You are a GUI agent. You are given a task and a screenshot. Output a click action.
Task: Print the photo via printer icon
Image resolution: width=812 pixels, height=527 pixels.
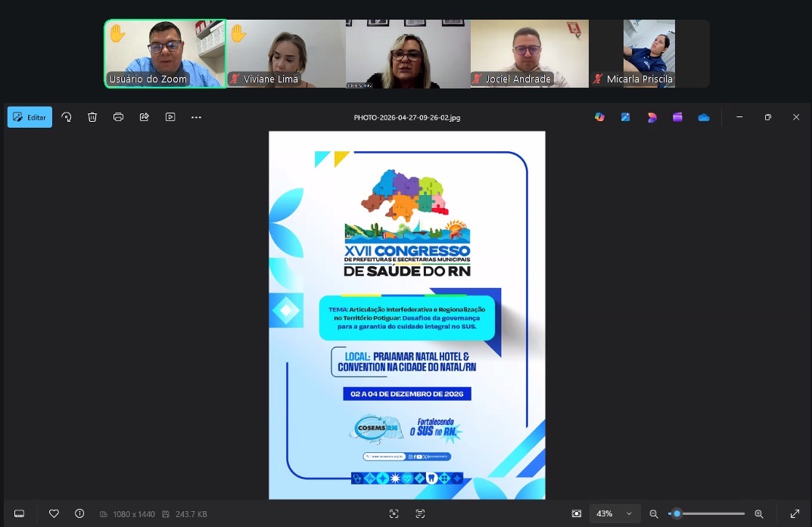click(x=118, y=117)
